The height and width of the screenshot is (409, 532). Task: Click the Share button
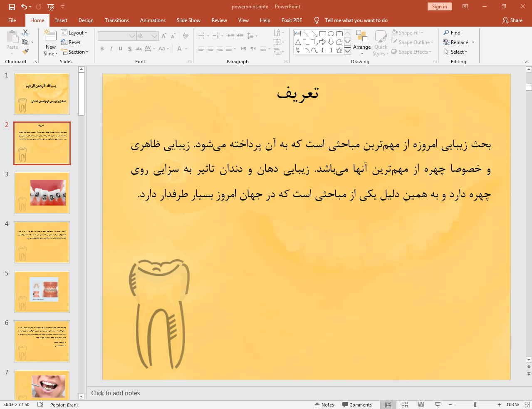click(512, 20)
